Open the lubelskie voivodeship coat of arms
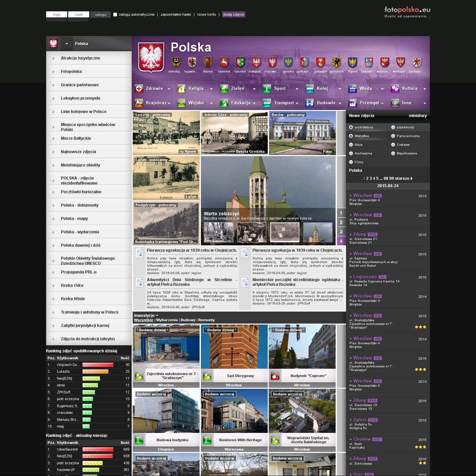 click(x=224, y=62)
